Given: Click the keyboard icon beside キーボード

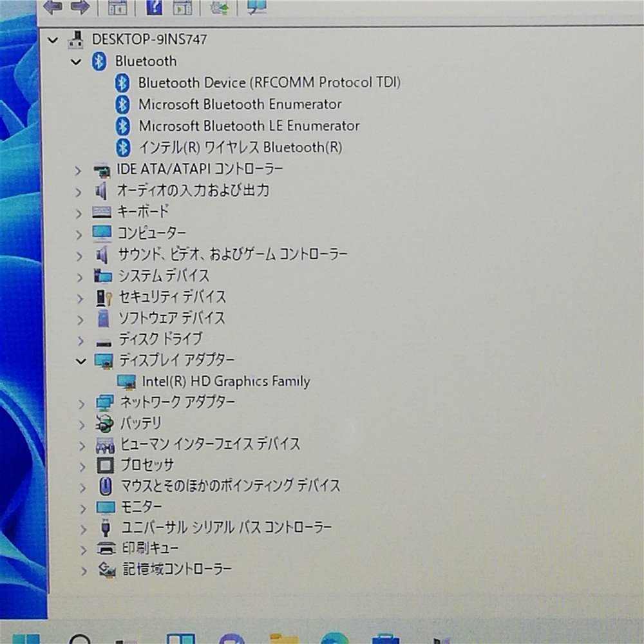Looking at the screenshot, I should pyautogui.click(x=102, y=213).
